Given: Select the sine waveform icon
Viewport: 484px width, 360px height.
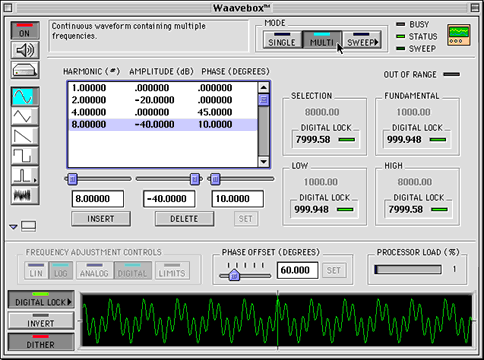Looking at the screenshot, I should click(25, 97).
